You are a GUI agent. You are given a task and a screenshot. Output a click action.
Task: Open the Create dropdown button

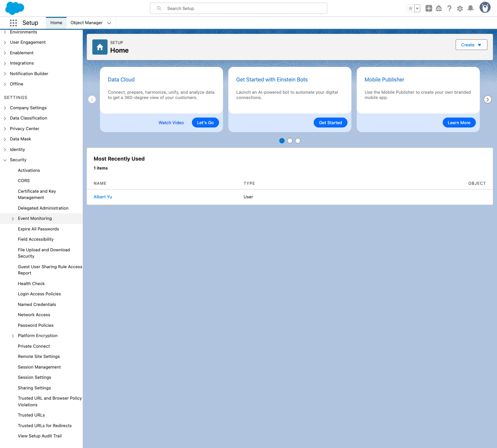[x=471, y=45]
